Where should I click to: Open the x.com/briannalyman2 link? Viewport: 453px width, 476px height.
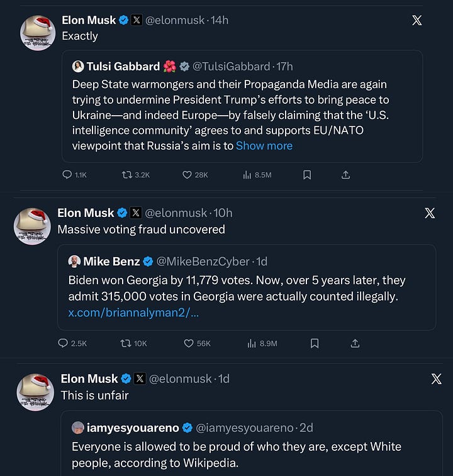tap(133, 313)
